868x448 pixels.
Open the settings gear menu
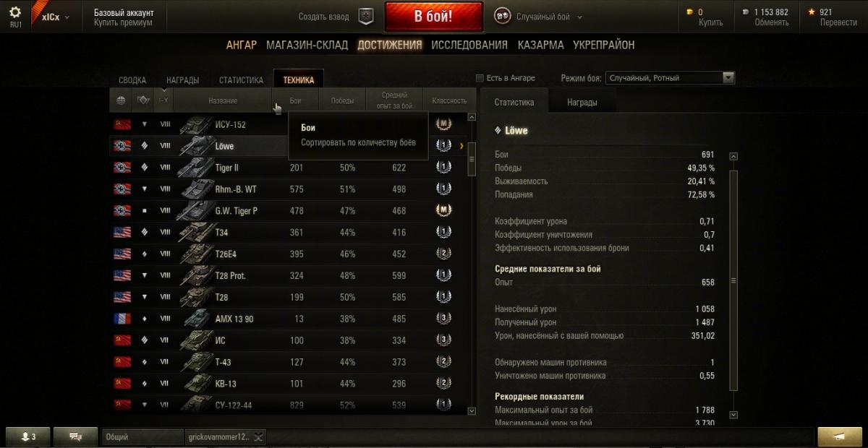coord(15,12)
